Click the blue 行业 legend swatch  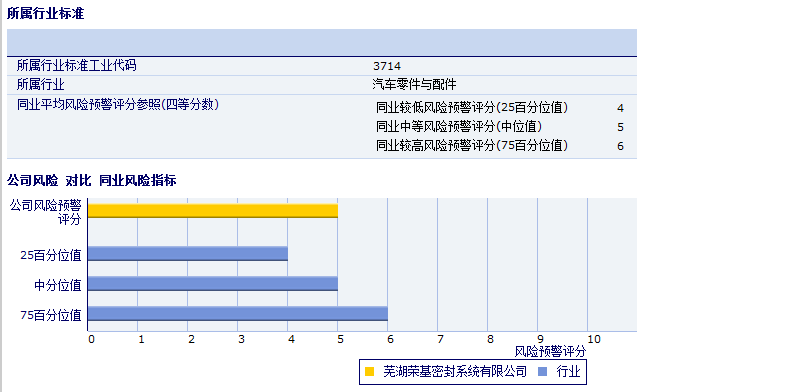coord(542,371)
